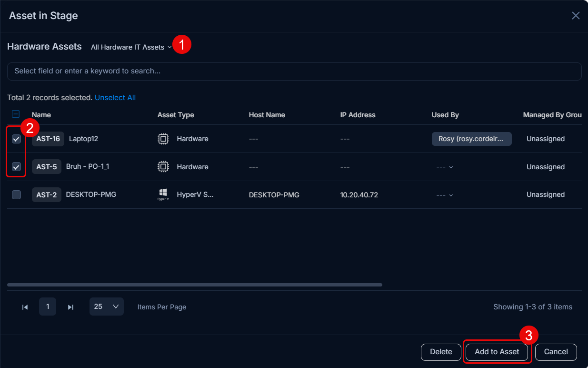Click the DESKTOP-PMG host name cell

coord(274,195)
